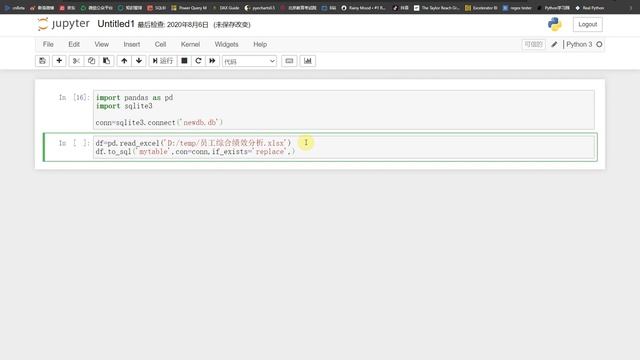The width and height of the screenshot is (640, 360).
Task: Click the kernel idle circle indicator
Action: (599, 44)
